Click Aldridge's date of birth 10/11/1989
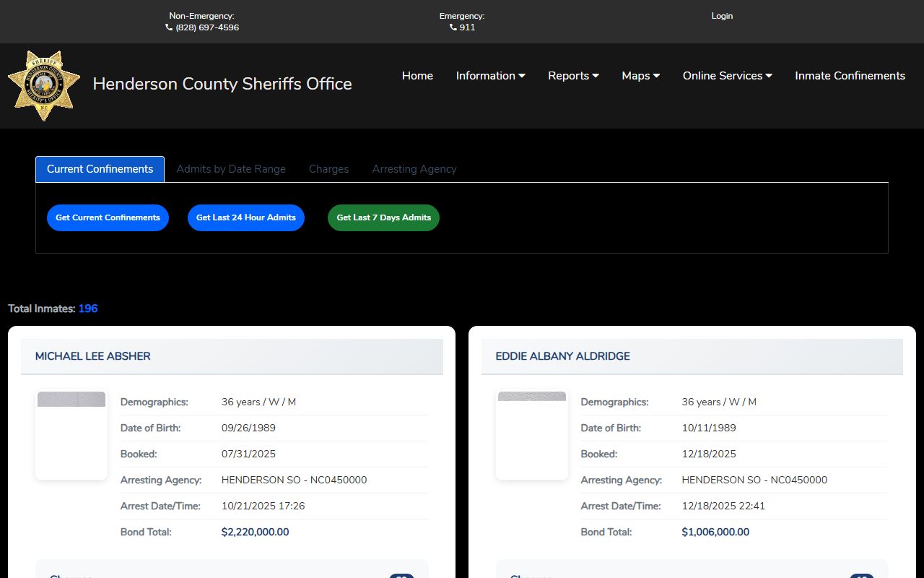 pos(709,428)
